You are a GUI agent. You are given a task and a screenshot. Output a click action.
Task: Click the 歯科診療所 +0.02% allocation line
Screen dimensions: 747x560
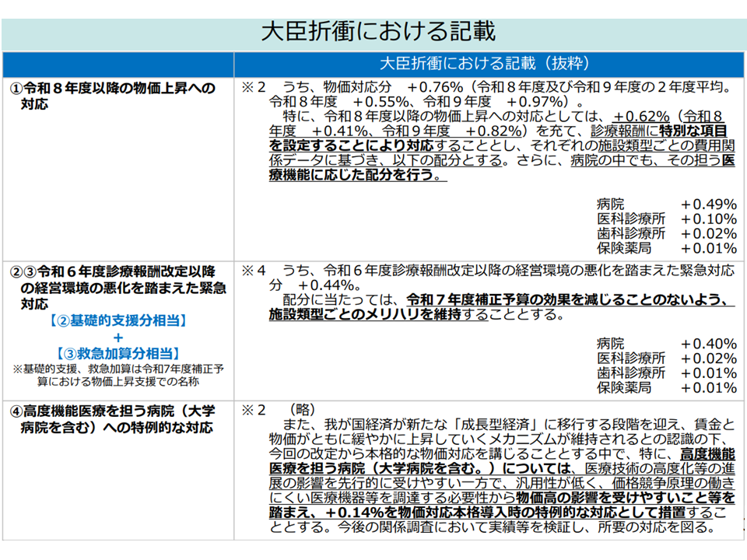point(666,233)
